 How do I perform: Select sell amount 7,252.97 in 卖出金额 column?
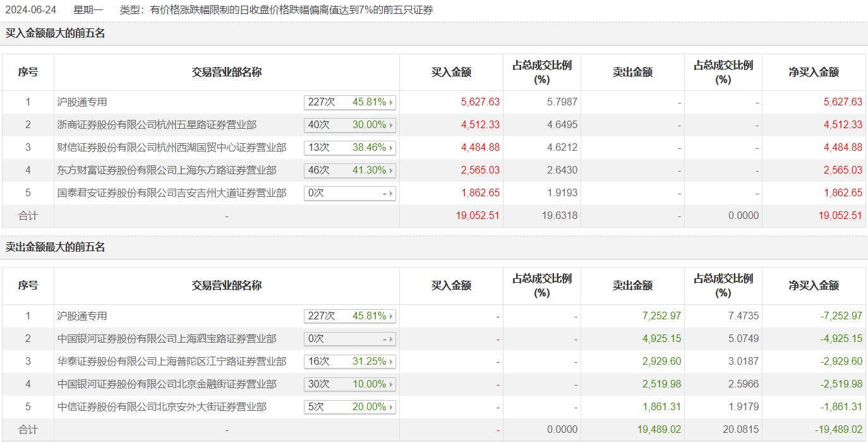(661, 316)
